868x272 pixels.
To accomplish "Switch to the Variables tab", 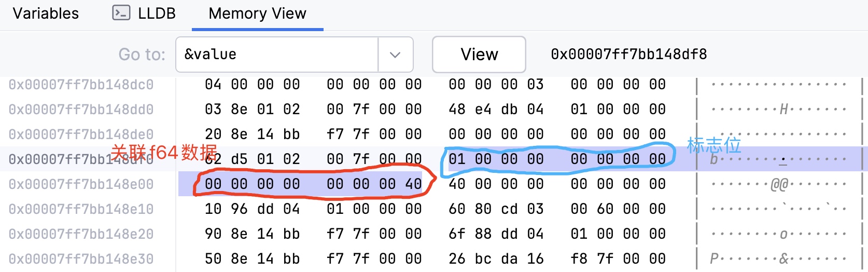I will point(46,13).
